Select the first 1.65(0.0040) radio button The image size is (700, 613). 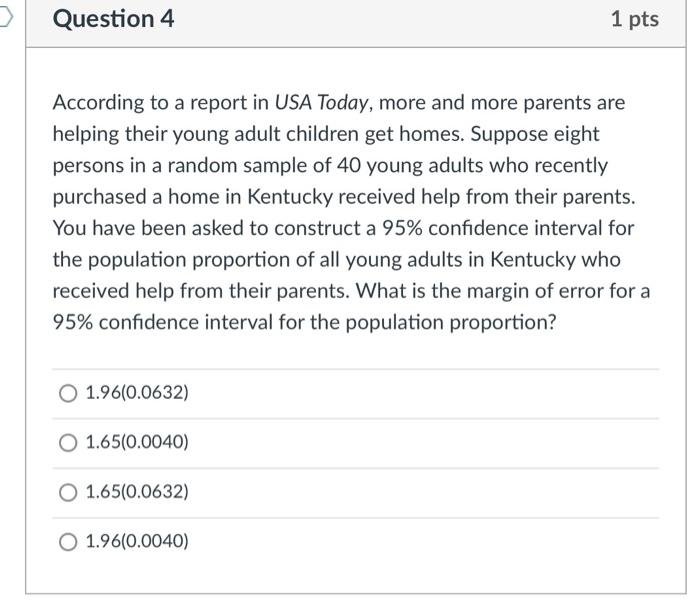pyautogui.click(x=68, y=443)
